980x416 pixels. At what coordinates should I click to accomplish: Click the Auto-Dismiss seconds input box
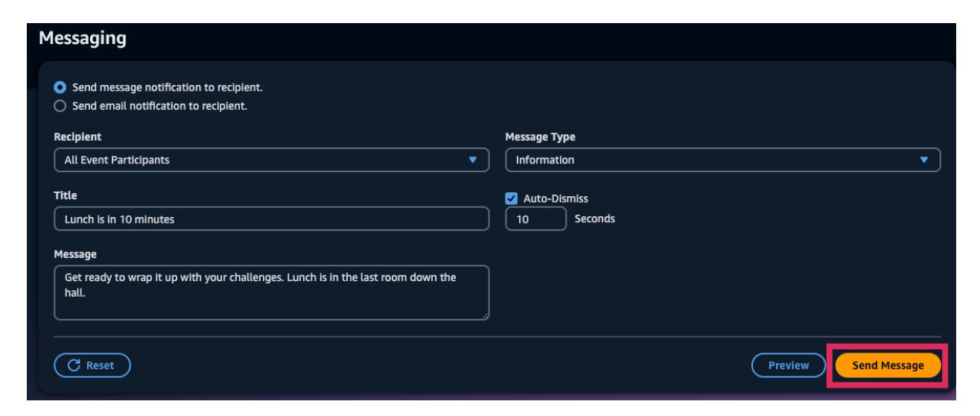click(535, 219)
